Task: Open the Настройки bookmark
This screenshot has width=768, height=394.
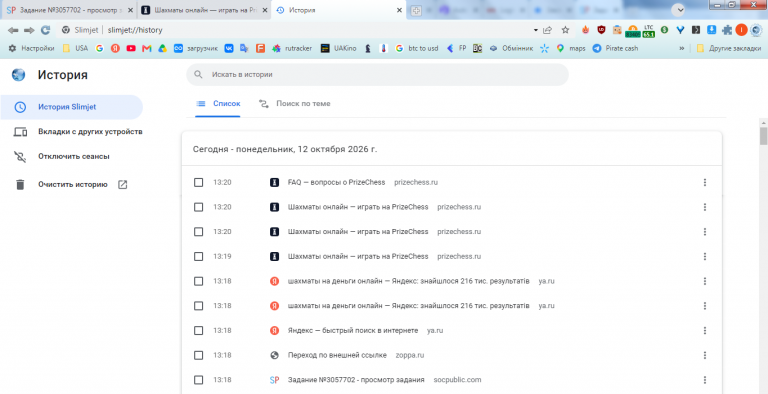Action: 32,49
